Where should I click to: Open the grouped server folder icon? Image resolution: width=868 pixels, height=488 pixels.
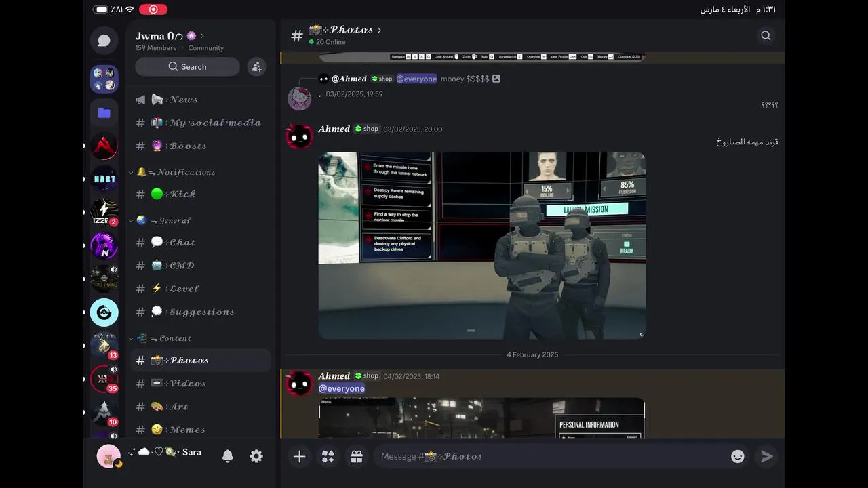104,79
